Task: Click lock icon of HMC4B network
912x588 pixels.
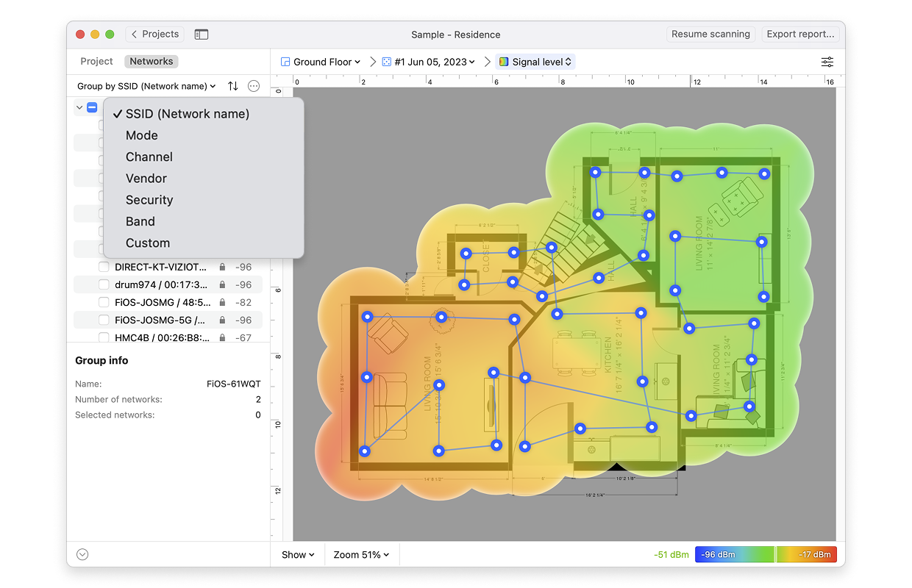Action: click(x=222, y=337)
